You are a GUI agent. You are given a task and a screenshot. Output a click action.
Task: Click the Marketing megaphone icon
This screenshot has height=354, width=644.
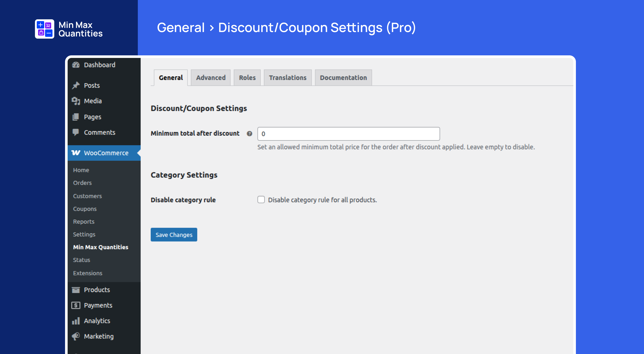76,336
